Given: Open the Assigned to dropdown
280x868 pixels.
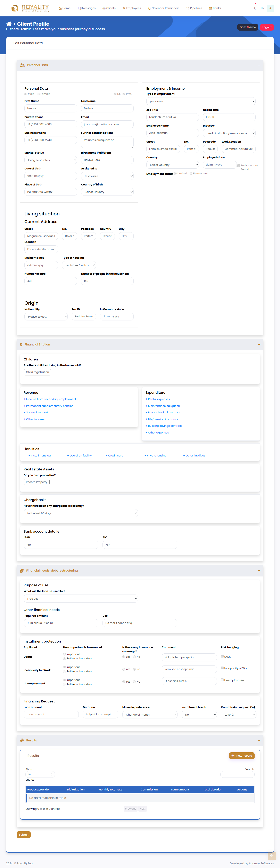Looking at the screenshot, I should 107,176.
